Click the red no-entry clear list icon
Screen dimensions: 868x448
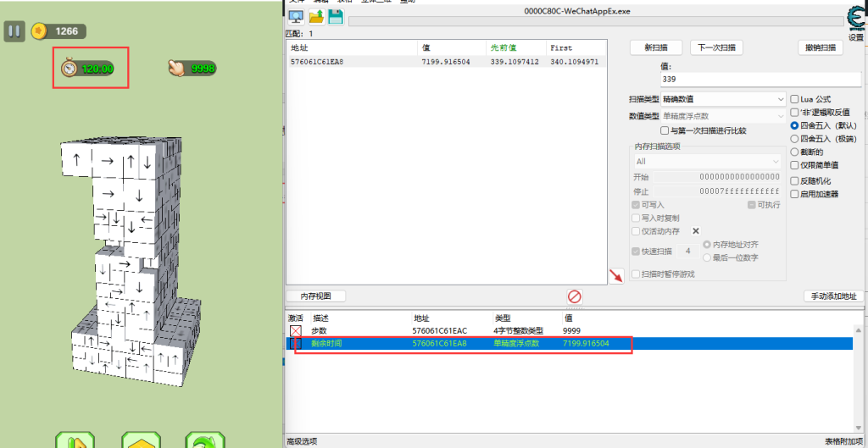[575, 296]
